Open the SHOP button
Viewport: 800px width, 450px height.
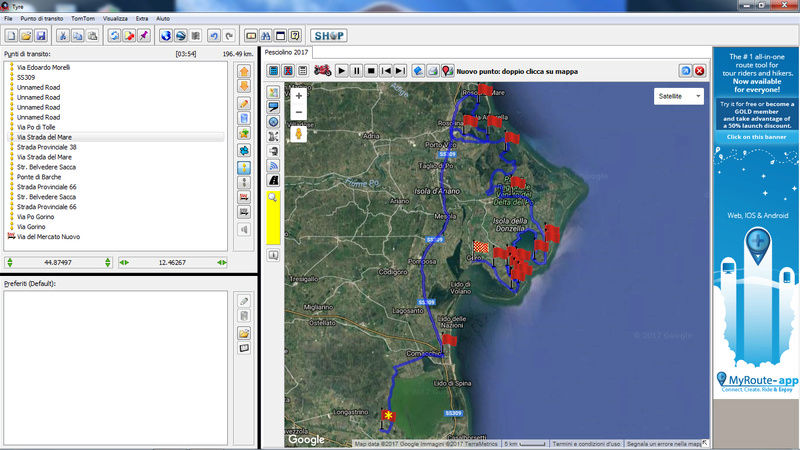click(329, 36)
